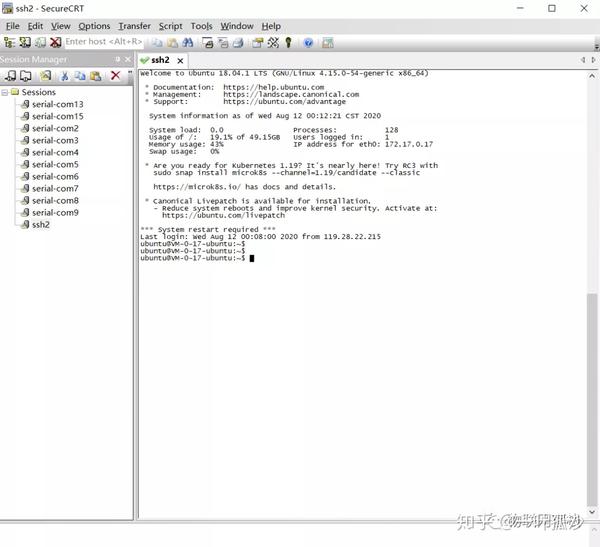600x547 pixels.
Task: Open the Edit menu
Action: 35,26
